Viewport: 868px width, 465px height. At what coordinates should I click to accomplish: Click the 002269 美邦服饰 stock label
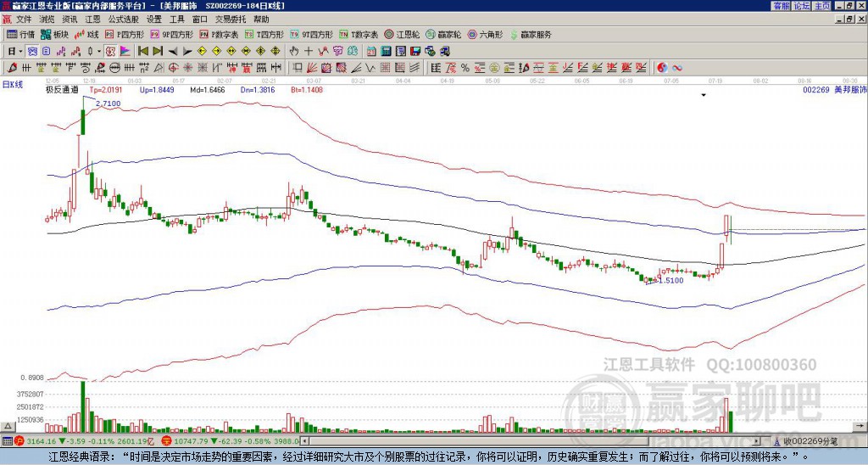click(835, 89)
